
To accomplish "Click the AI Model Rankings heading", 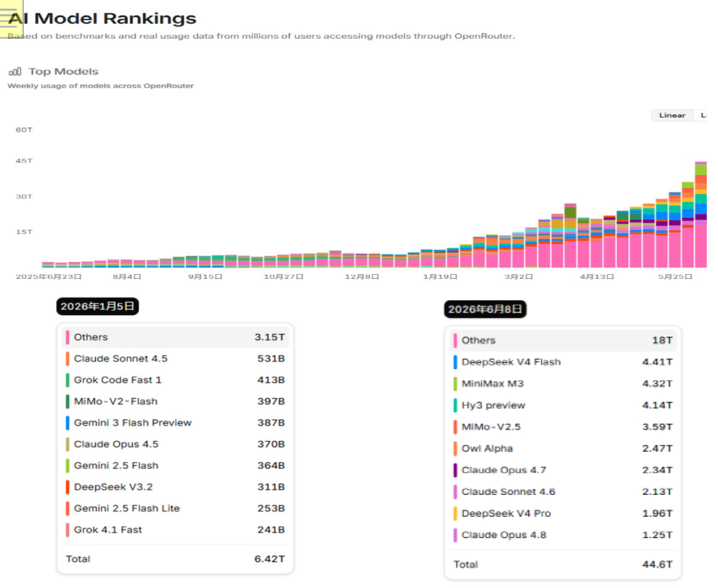I will (102, 19).
